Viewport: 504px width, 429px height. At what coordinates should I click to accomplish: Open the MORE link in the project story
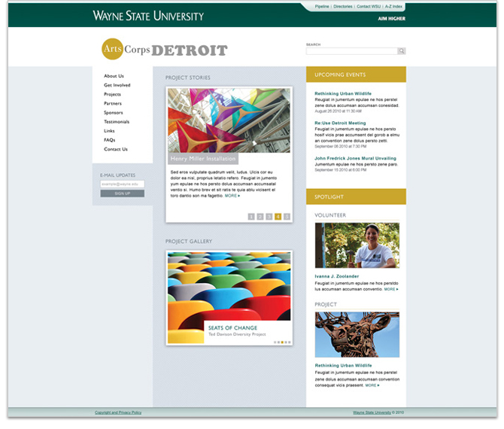pyautogui.click(x=232, y=196)
